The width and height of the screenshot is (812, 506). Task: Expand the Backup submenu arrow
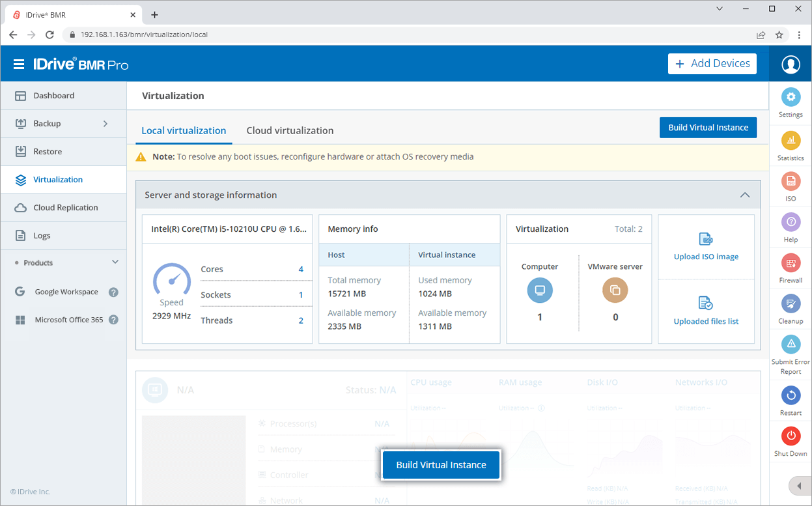coord(105,124)
